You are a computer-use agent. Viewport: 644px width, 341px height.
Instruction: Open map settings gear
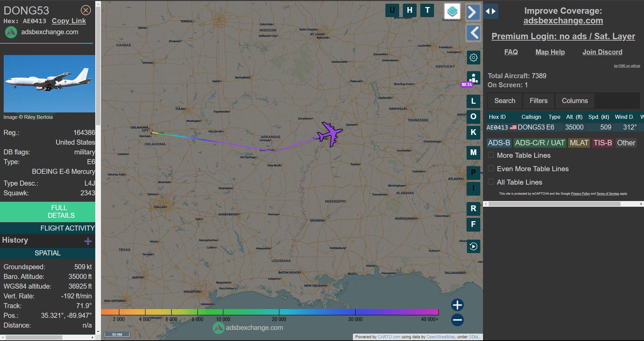473,57
